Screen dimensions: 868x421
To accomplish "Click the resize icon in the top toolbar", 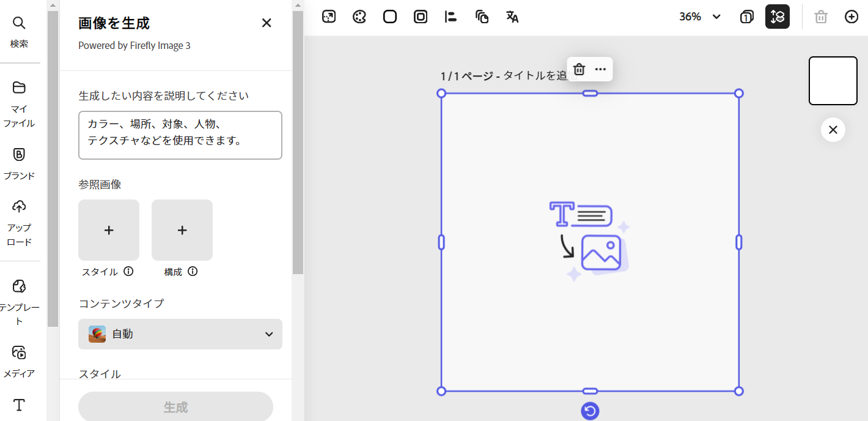I will [329, 17].
